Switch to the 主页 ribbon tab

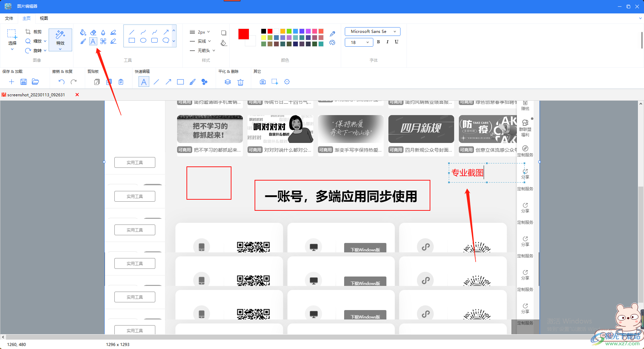pos(26,18)
